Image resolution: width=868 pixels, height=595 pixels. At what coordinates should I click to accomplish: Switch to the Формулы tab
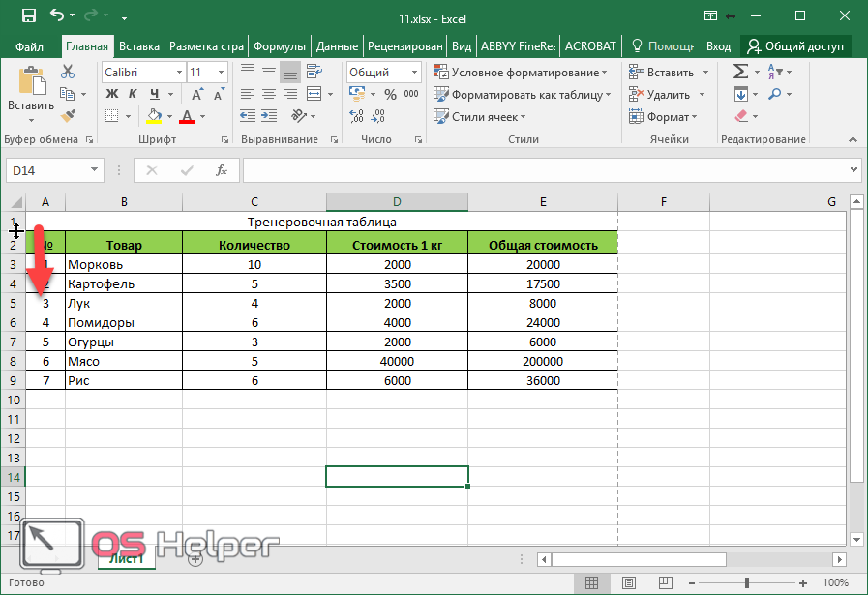[281, 45]
